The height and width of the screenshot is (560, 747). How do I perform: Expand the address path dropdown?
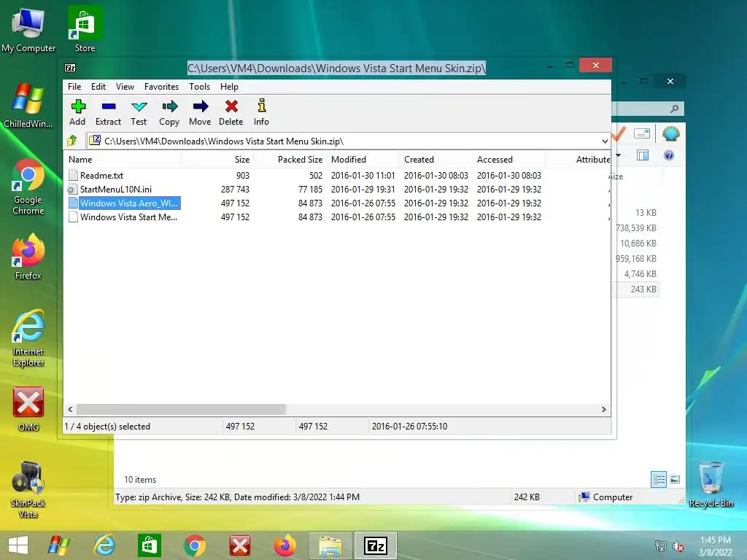[x=605, y=141]
